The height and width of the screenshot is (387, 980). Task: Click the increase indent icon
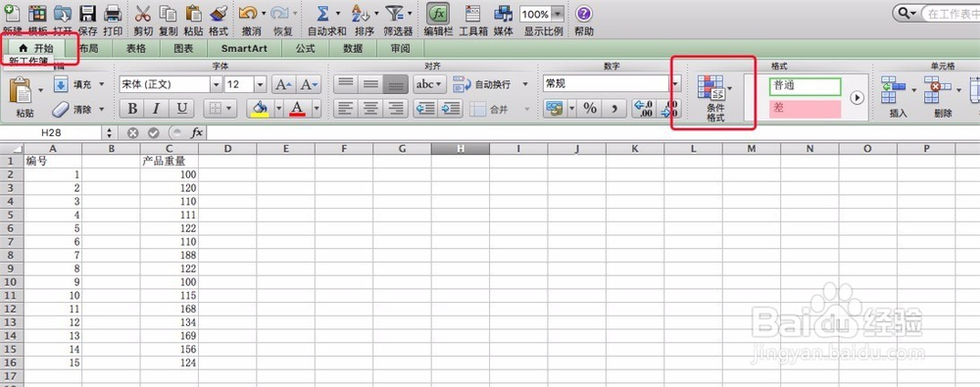point(450,109)
